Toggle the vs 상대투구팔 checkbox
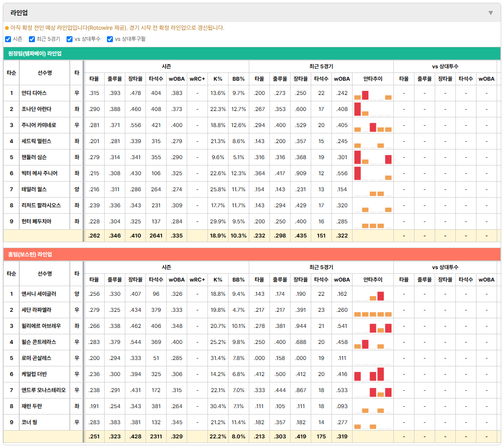 tap(110, 39)
